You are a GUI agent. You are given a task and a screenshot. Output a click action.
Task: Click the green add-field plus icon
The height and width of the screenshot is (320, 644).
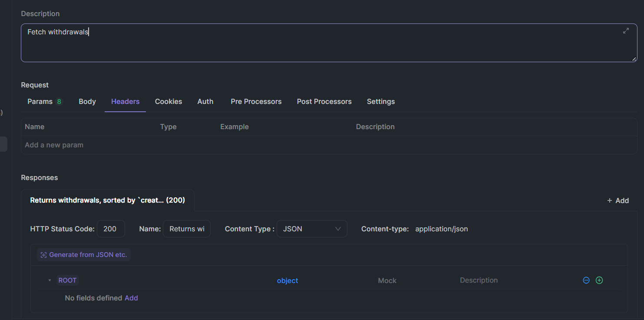point(599,280)
